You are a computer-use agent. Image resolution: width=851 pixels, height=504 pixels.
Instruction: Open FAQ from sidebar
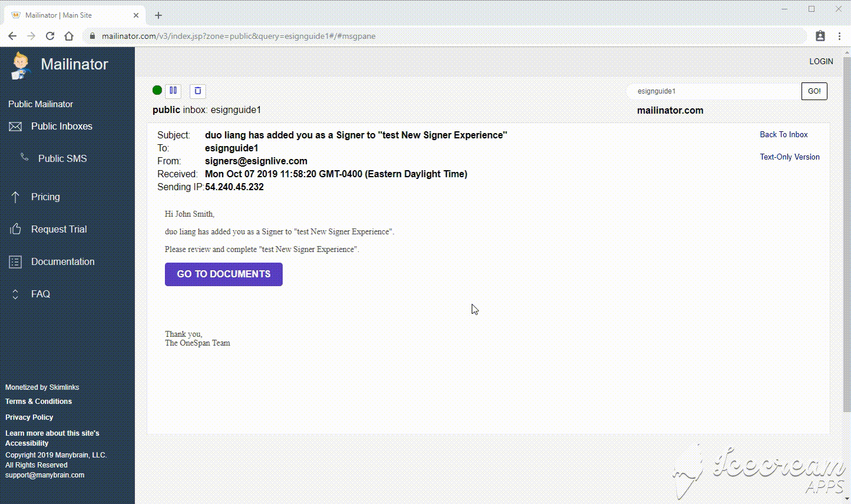[x=41, y=294]
